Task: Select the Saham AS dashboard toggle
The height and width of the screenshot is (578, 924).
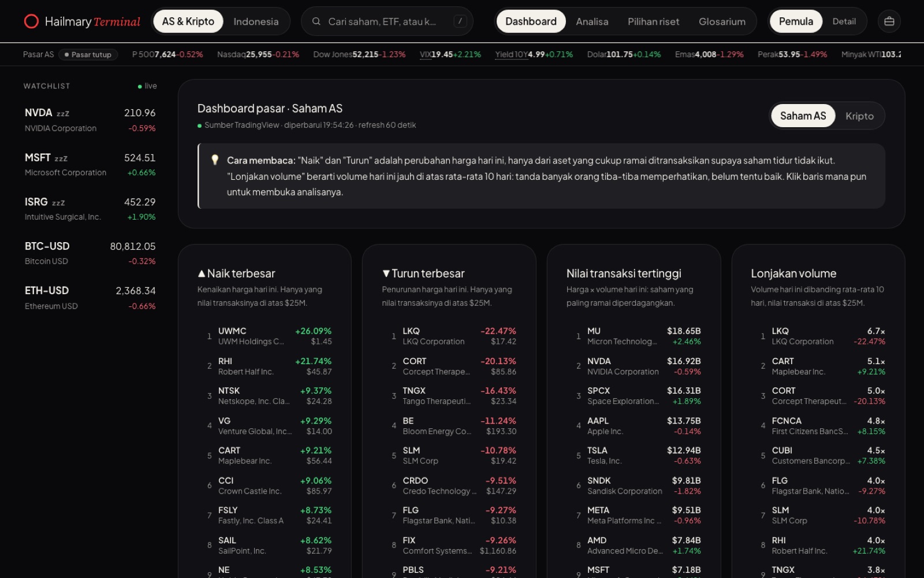Action: coord(803,116)
